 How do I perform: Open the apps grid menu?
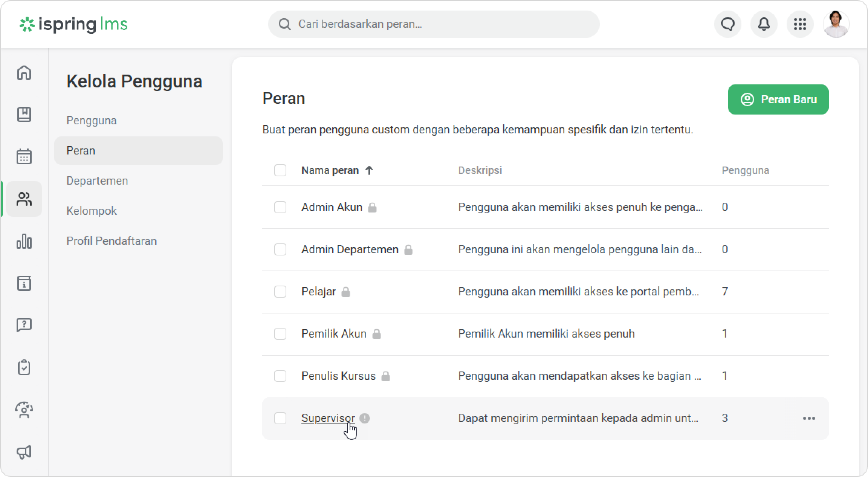click(800, 24)
